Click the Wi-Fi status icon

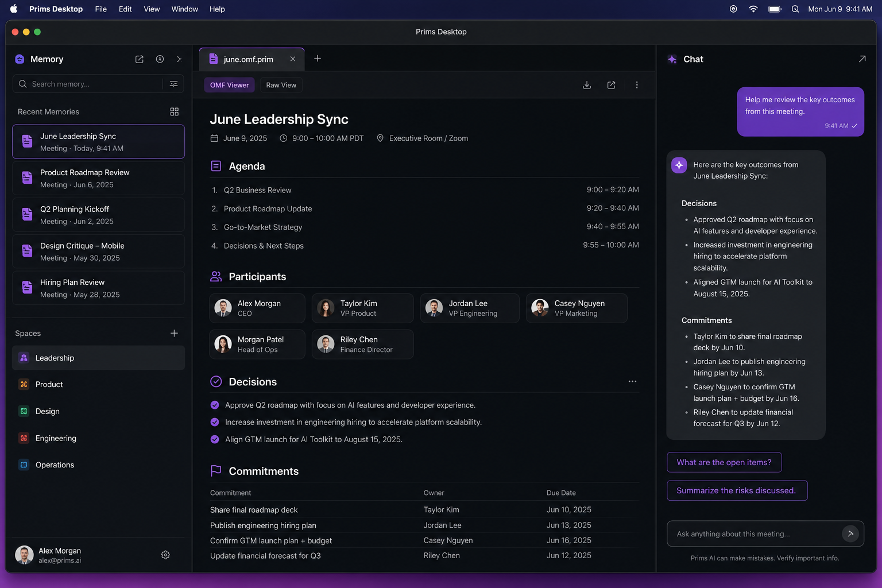point(753,9)
